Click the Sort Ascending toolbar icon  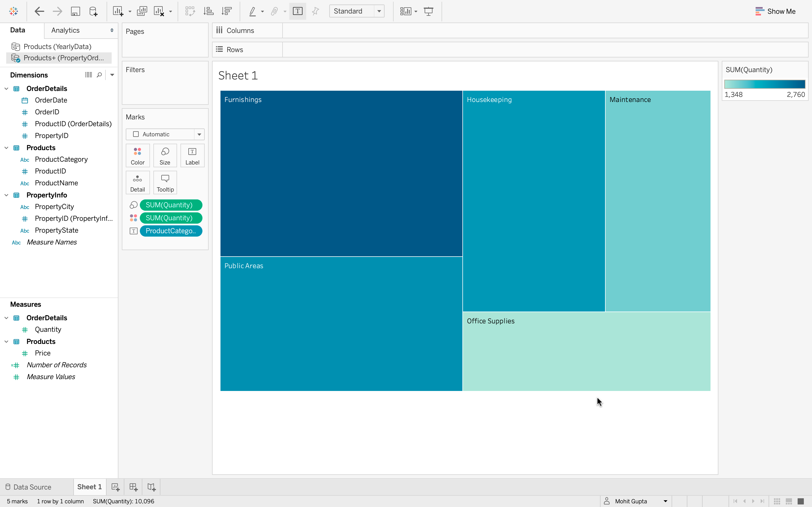[208, 11]
